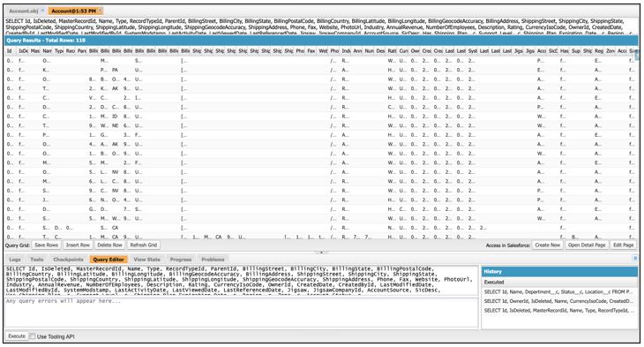Screen dimensions: 644x347
Task: Close the Account.obj tab
Action: [42, 11]
